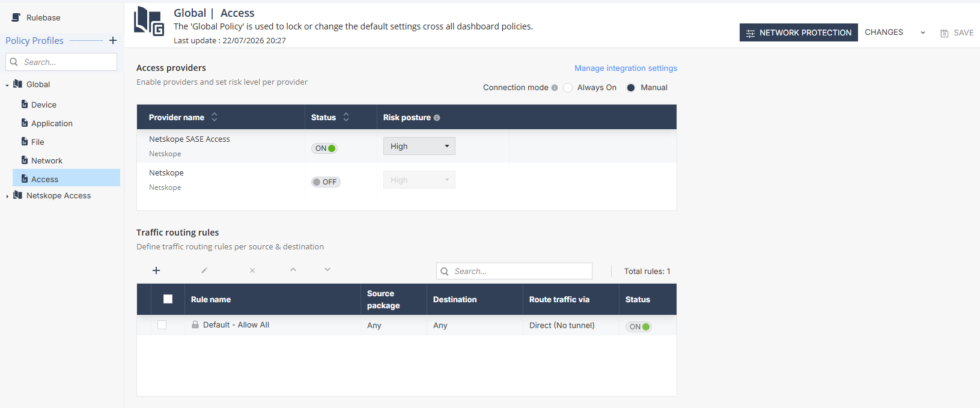Sort providers by Provider name
Image resolution: width=980 pixels, height=408 pixels.
tap(215, 117)
